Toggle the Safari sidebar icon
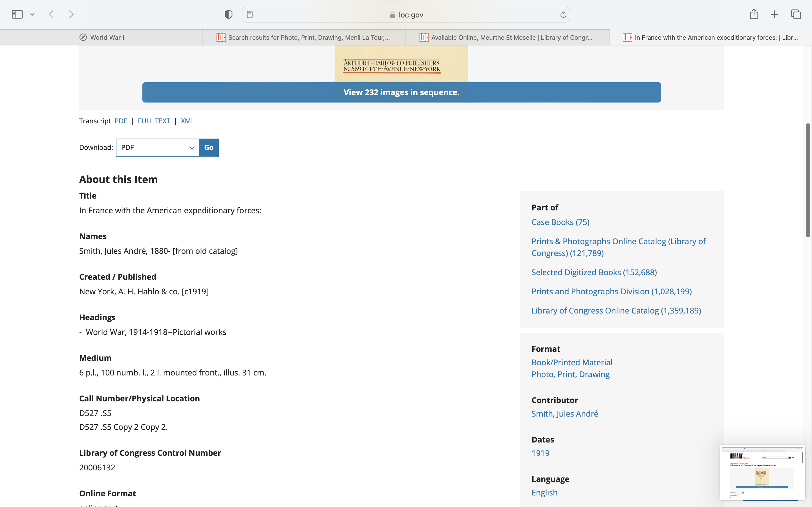 pos(17,14)
